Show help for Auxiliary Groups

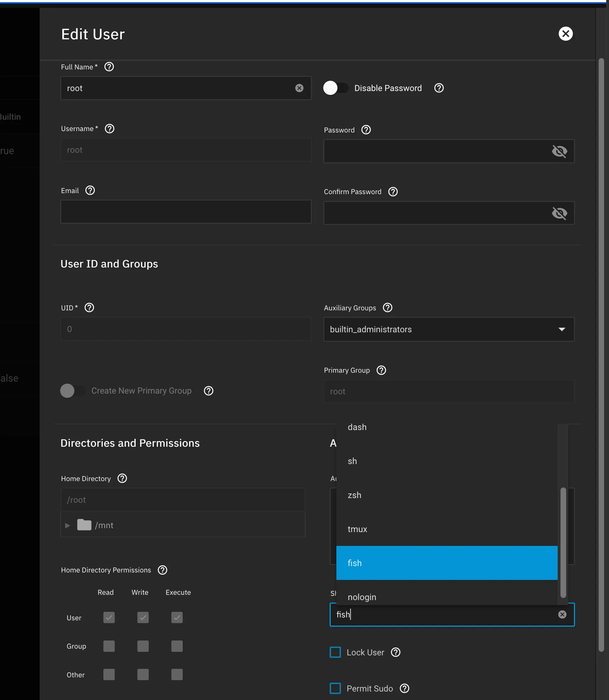tap(388, 307)
